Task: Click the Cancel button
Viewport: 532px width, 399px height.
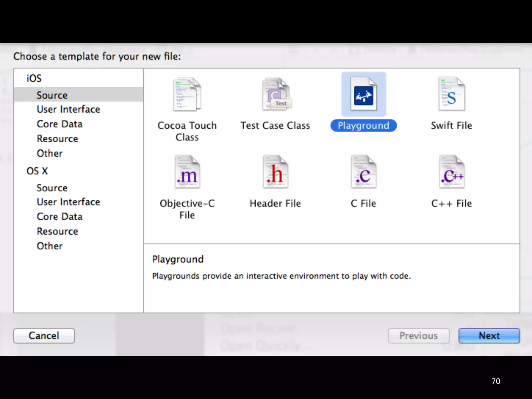Action: tap(44, 336)
